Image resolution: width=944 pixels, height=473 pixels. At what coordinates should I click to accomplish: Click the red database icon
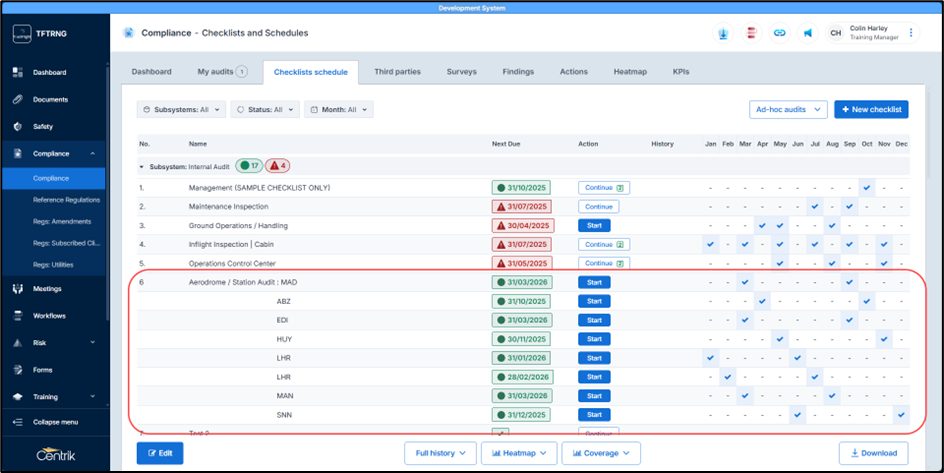click(x=750, y=33)
